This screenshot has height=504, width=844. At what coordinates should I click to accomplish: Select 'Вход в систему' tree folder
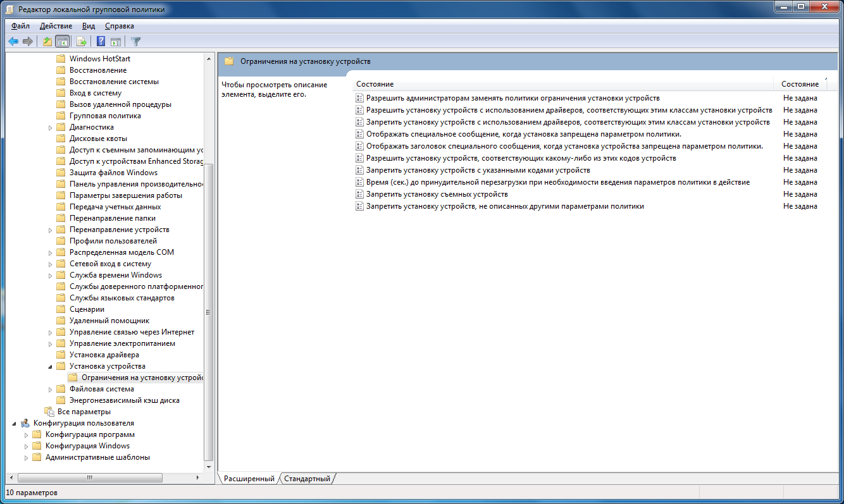coord(96,93)
